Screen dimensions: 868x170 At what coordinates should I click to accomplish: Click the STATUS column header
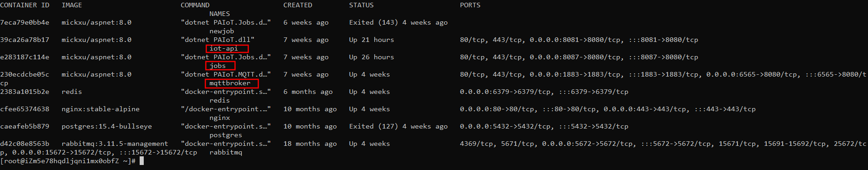(361, 5)
